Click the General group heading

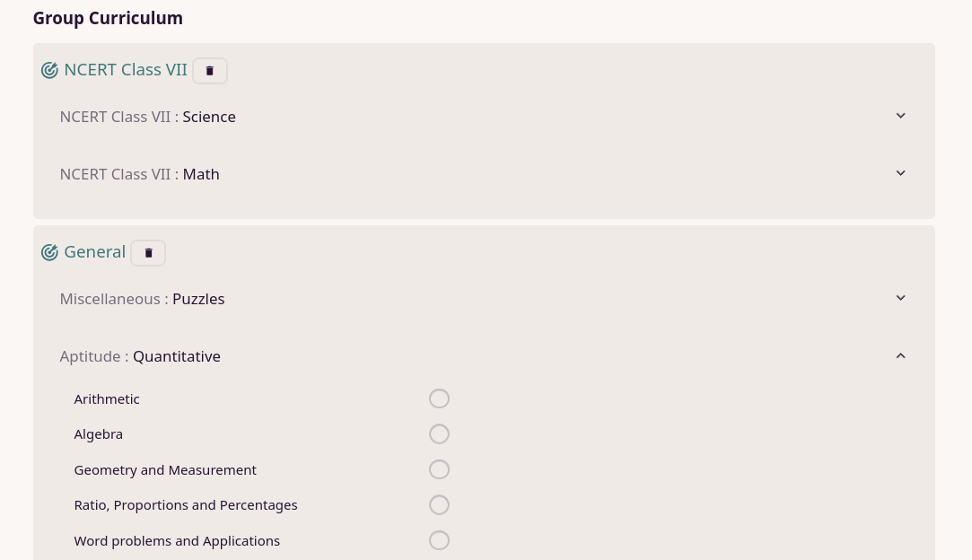coord(94,252)
